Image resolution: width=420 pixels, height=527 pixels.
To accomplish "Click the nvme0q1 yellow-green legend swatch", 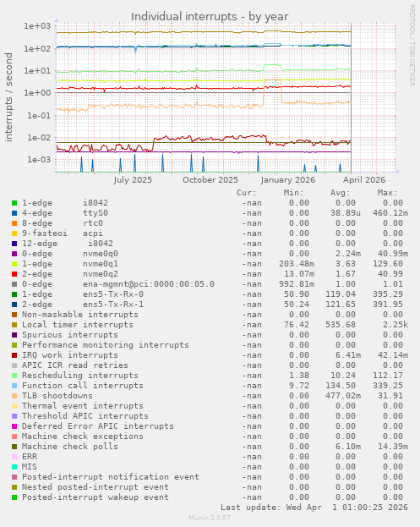I will point(14,264).
